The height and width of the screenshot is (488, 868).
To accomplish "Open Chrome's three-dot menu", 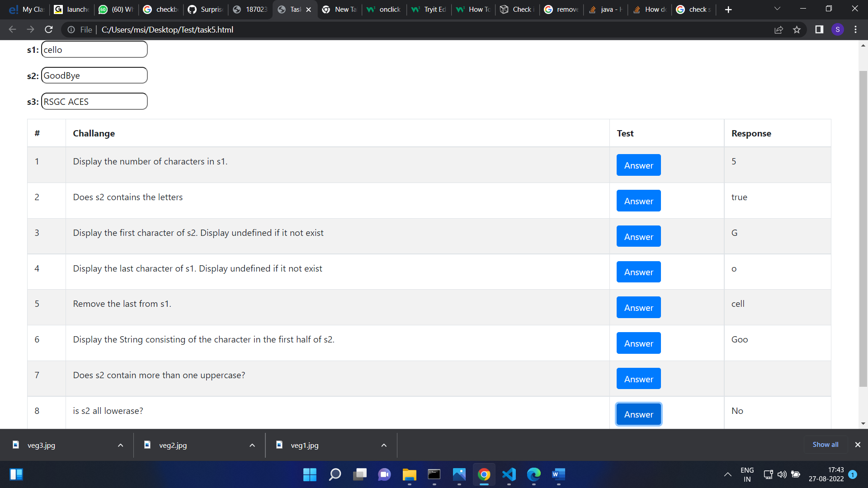I will pyautogui.click(x=855, y=30).
